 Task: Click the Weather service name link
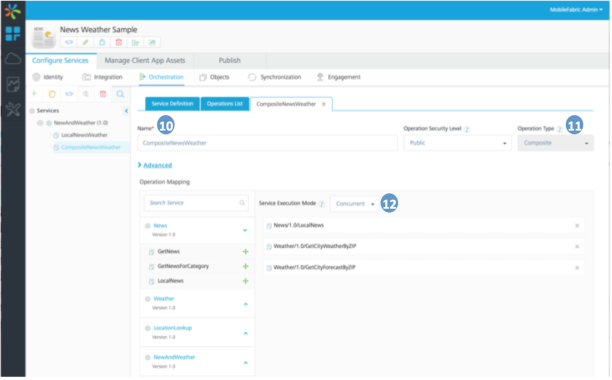click(164, 299)
